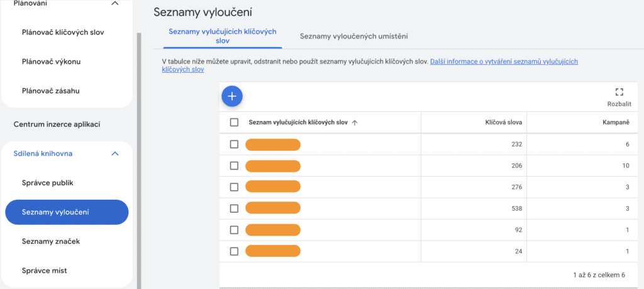Click the blue plus add list button

click(x=232, y=96)
